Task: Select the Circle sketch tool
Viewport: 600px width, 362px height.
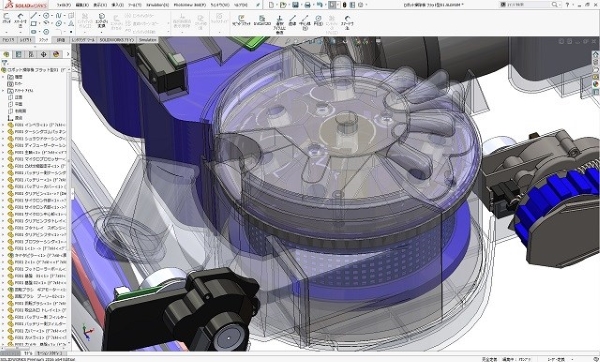Action: click(46, 16)
